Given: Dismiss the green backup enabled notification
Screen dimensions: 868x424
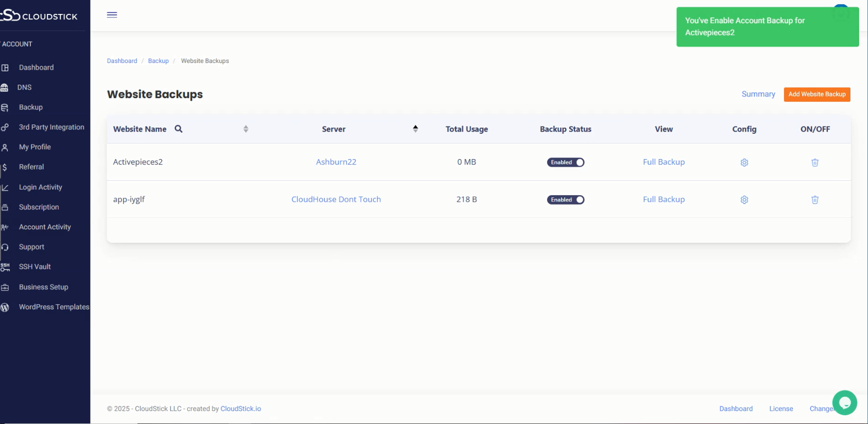Looking at the screenshot, I should tap(767, 27).
